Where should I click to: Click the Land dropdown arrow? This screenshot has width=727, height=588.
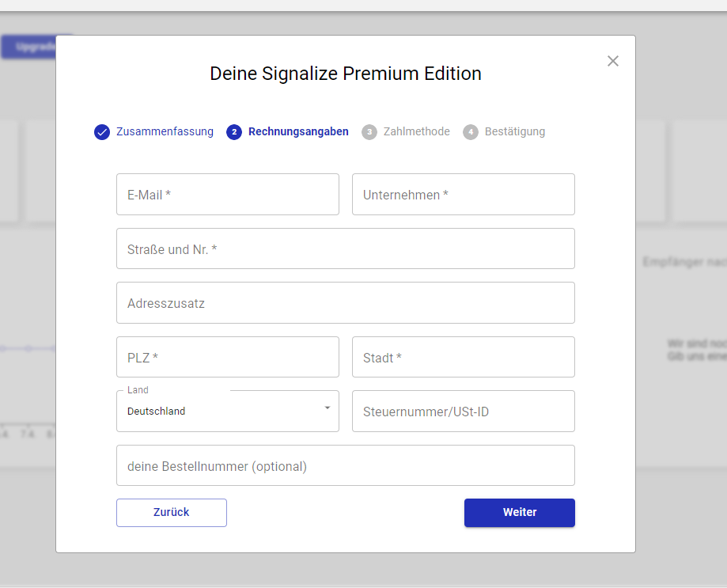328,408
